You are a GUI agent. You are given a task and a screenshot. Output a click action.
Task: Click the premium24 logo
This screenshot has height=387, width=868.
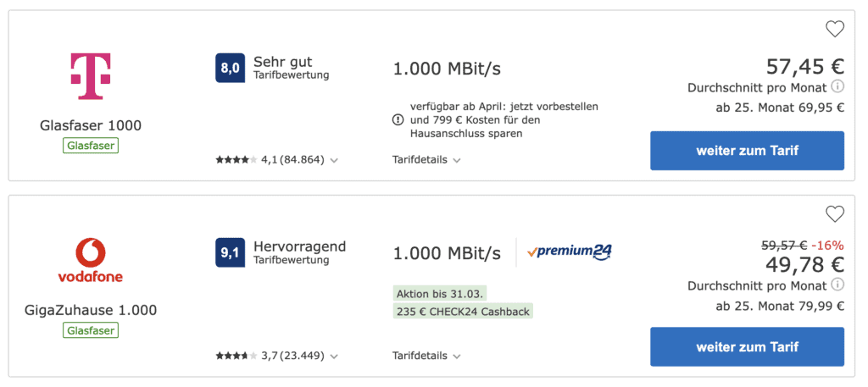[570, 252]
